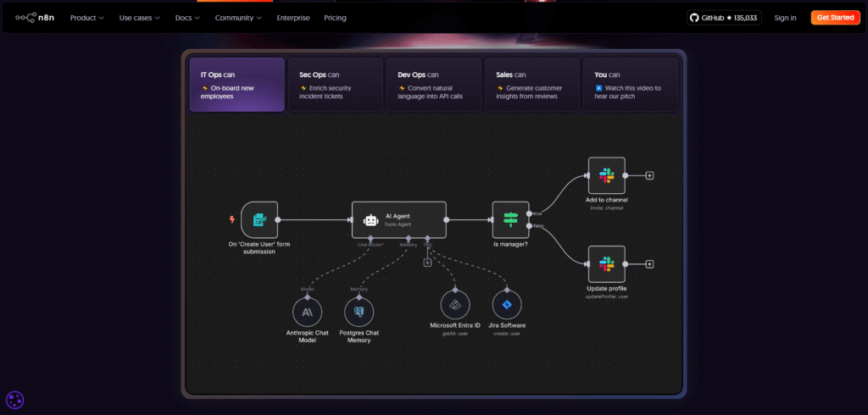868x415 pixels.
Task: Select the 'Is manager?' switch node
Action: coord(510,219)
